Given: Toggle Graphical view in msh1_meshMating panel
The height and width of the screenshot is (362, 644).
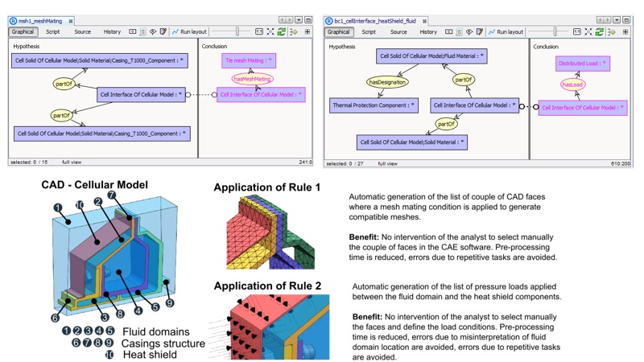Looking at the screenshot, I should [x=23, y=32].
